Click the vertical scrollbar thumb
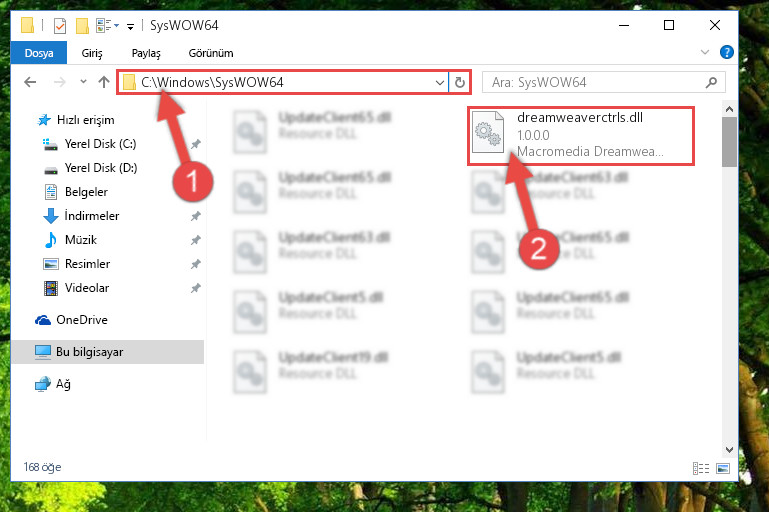Image resolution: width=769 pixels, height=512 pixels. 729,142
